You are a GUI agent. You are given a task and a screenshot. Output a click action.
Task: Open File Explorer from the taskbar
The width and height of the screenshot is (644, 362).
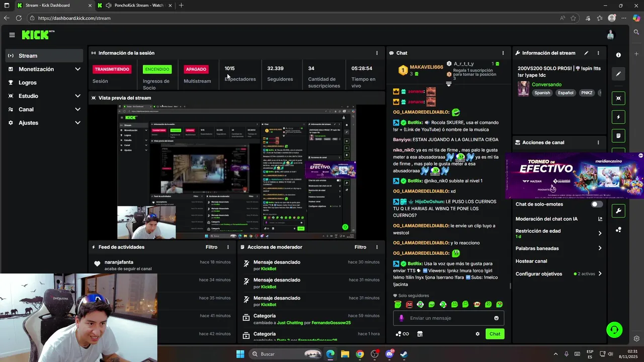pyautogui.click(x=345, y=354)
